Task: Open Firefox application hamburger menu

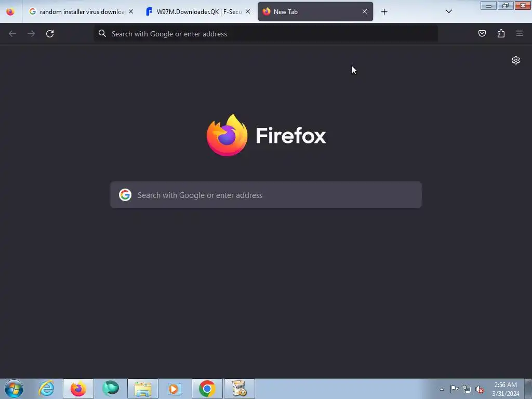Action: (520, 33)
